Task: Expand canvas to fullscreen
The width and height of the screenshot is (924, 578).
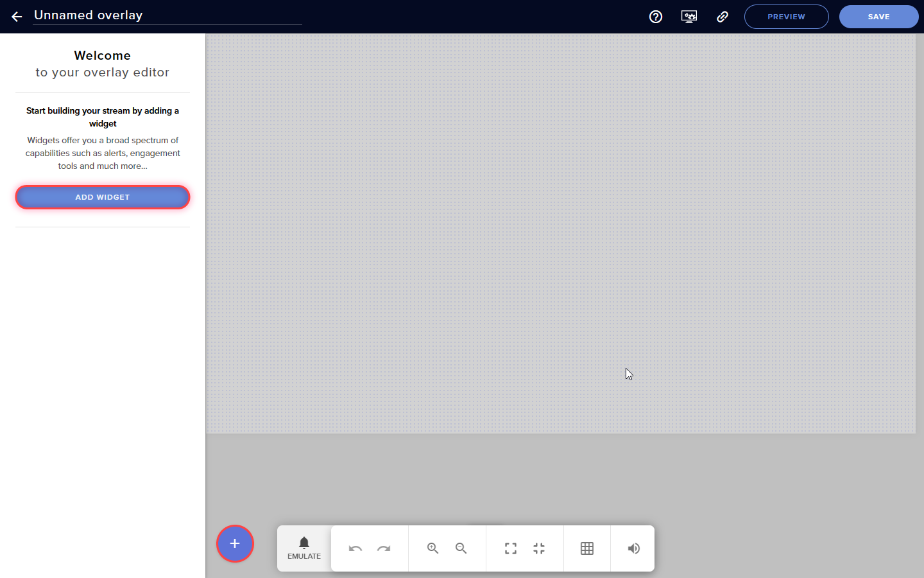Action: coord(511,548)
